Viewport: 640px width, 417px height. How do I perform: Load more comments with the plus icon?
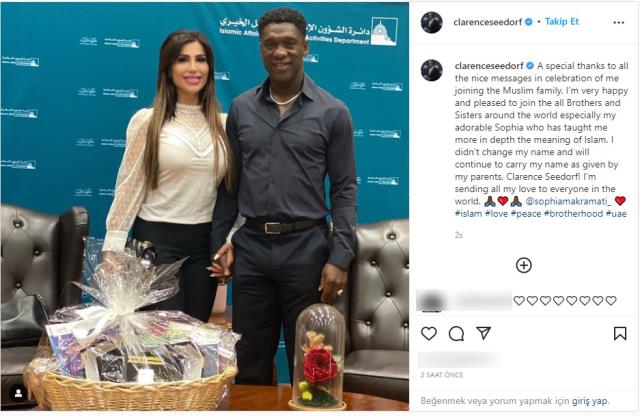pyautogui.click(x=524, y=265)
